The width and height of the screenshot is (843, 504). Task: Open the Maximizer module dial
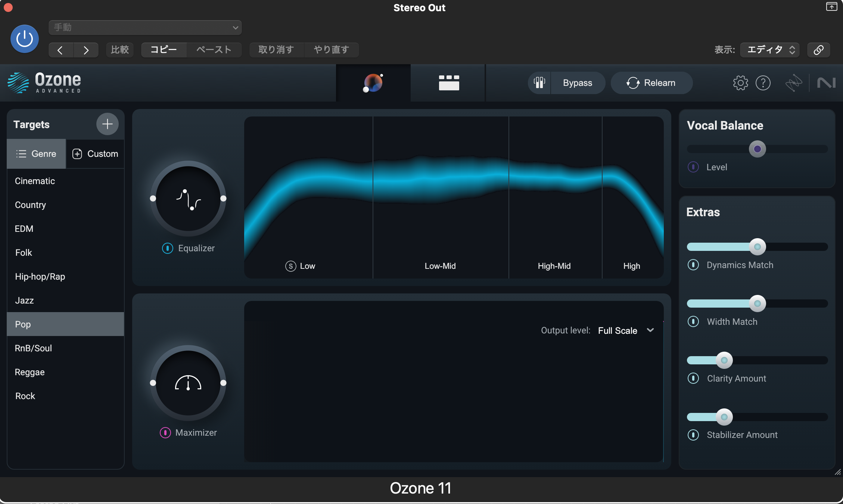pyautogui.click(x=188, y=383)
